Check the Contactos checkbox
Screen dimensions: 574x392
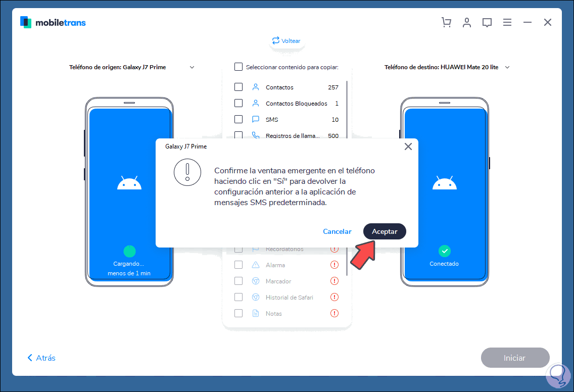[x=238, y=87]
